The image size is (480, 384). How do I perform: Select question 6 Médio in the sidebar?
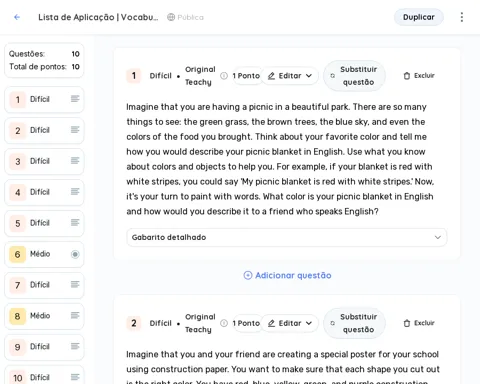point(44,254)
